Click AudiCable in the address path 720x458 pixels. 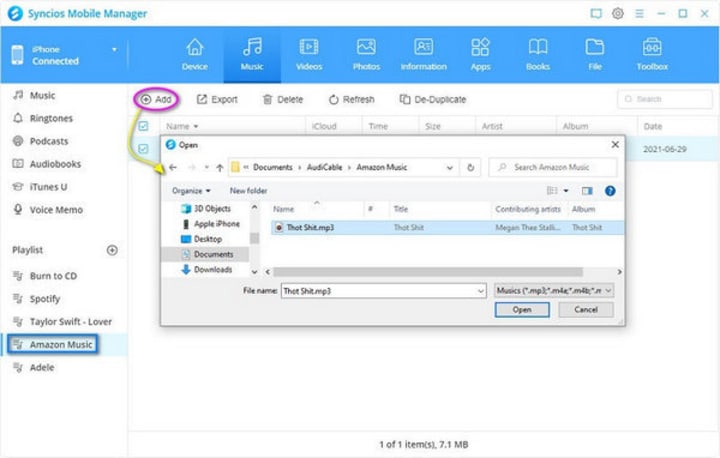tap(324, 167)
